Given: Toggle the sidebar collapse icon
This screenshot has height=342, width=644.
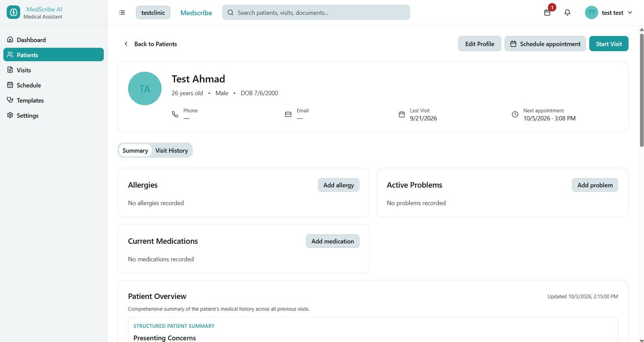Looking at the screenshot, I should point(122,12).
